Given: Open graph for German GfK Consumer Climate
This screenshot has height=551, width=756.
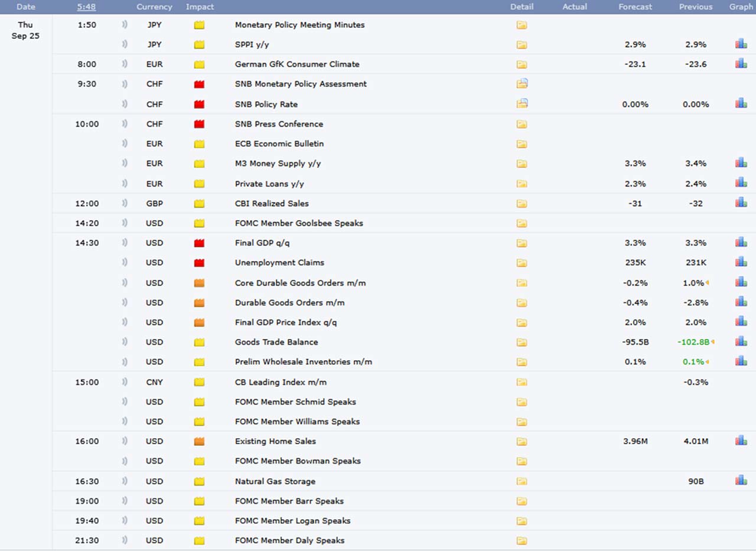Looking at the screenshot, I should pos(741,64).
